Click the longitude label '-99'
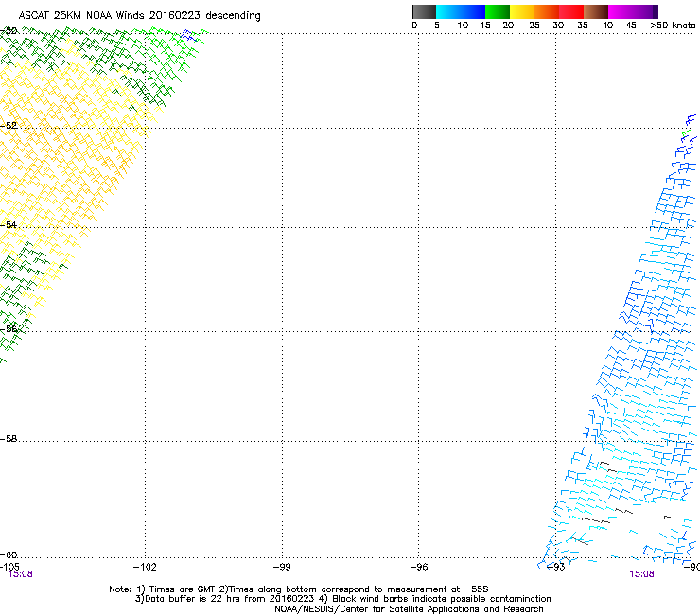700x615 pixels. pyautogui.click(x=282, y=567)
